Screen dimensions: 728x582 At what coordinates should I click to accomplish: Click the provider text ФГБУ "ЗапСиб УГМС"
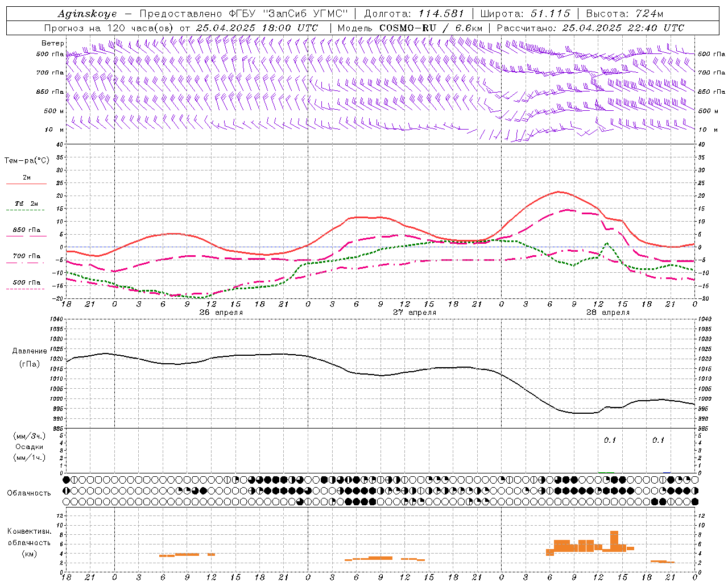click(x=289, y=14)
